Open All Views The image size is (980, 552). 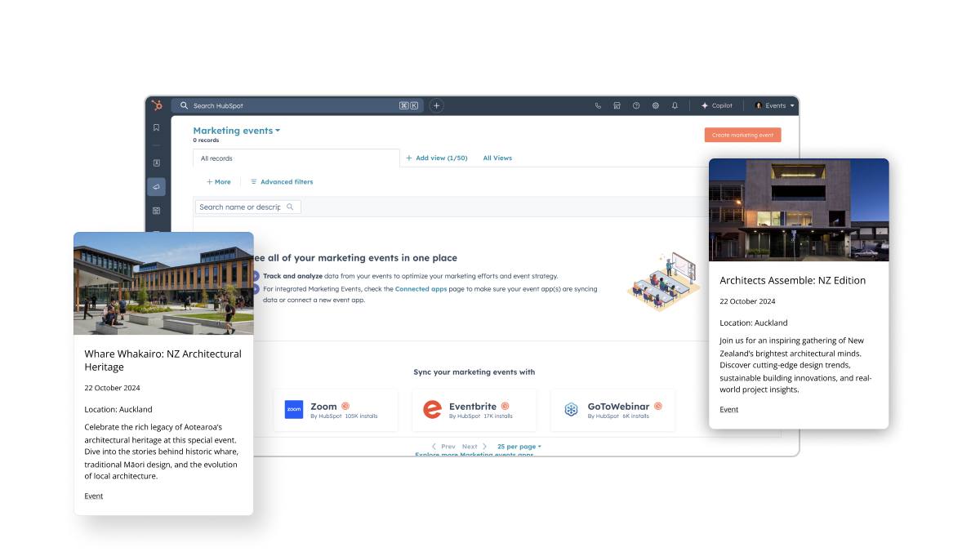pos(497,158)
